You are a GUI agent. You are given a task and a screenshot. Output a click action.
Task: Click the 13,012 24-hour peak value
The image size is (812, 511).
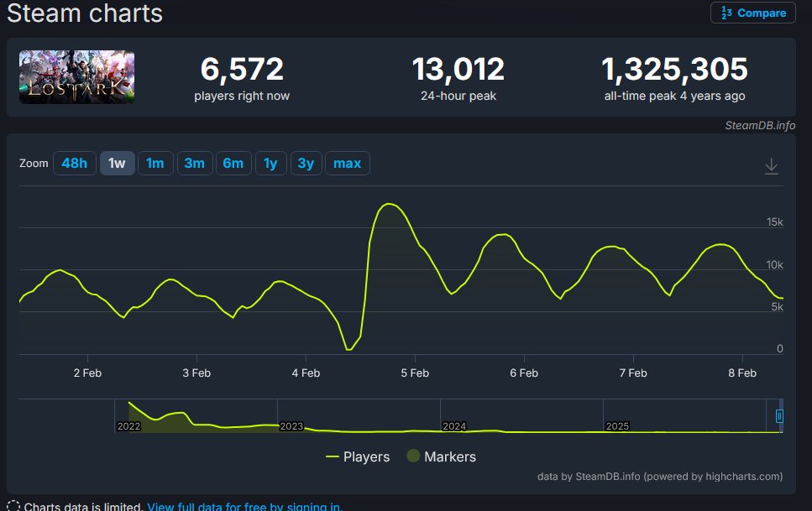(x=458, y=70)
